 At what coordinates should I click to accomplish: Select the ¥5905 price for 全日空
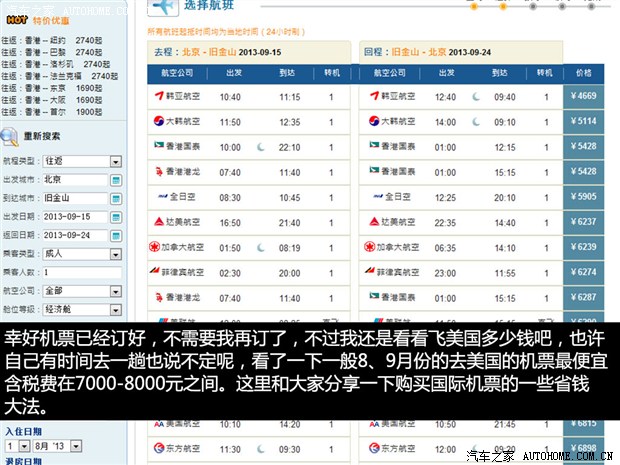click(584, 197)
